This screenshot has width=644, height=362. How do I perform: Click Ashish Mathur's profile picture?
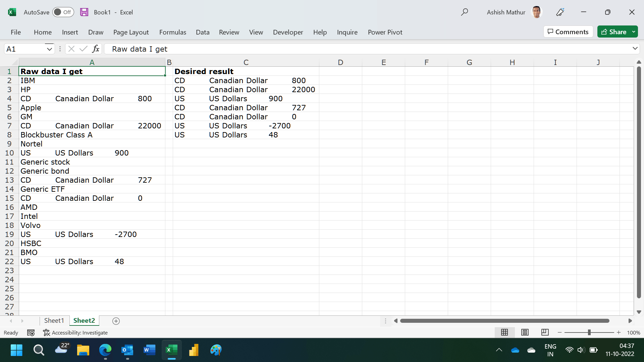537,12
